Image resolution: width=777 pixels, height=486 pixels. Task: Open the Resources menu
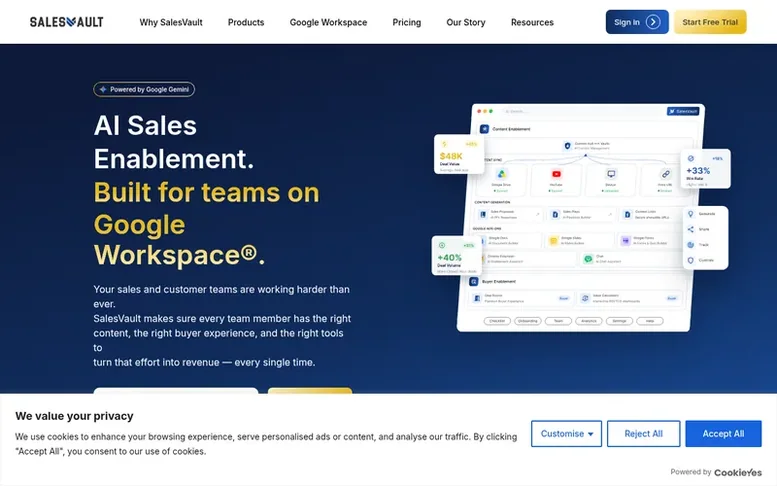click(x=532, y=22)
